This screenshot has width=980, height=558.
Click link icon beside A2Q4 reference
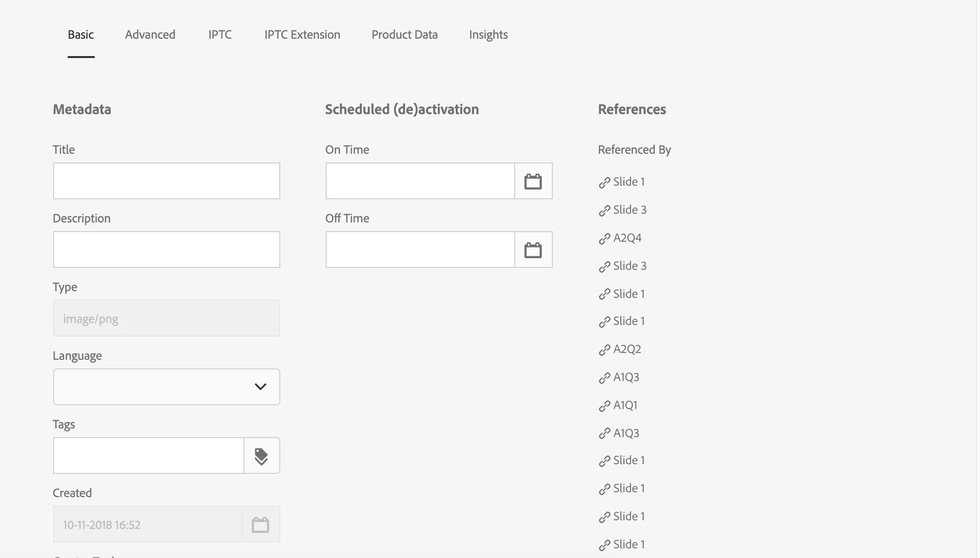[605, 238]
